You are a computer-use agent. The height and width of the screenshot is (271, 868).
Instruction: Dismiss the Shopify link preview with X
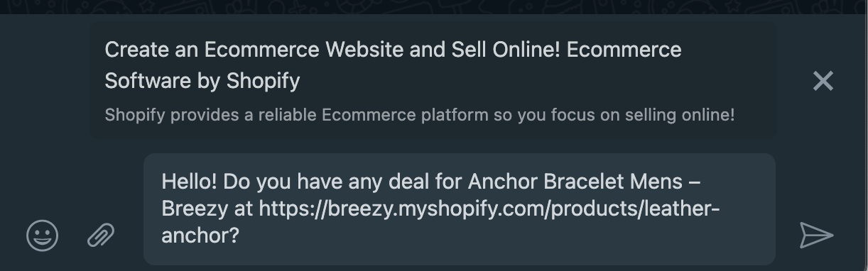(823, 81)
